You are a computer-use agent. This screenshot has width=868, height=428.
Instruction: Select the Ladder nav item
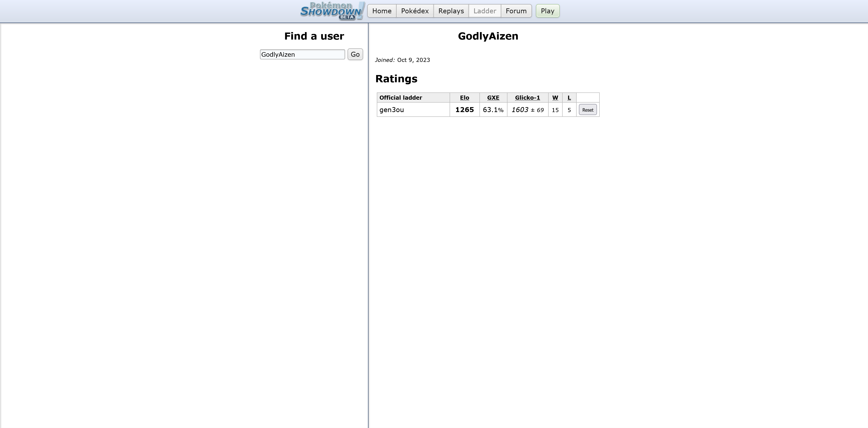click(485, 11)
